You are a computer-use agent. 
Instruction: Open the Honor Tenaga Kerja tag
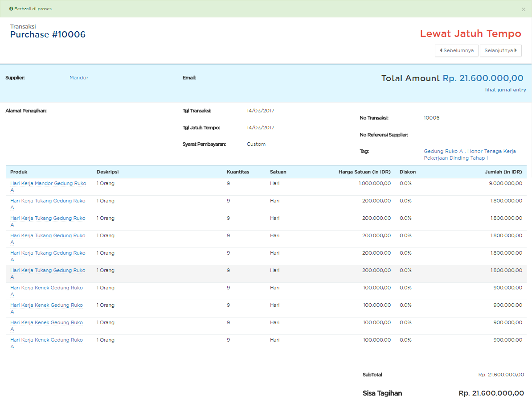pos(491,152)
